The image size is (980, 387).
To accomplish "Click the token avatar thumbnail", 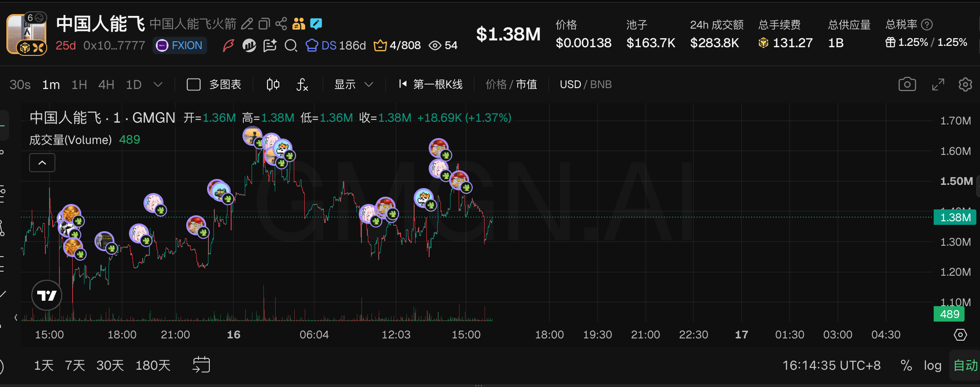I will coord(26,34).
